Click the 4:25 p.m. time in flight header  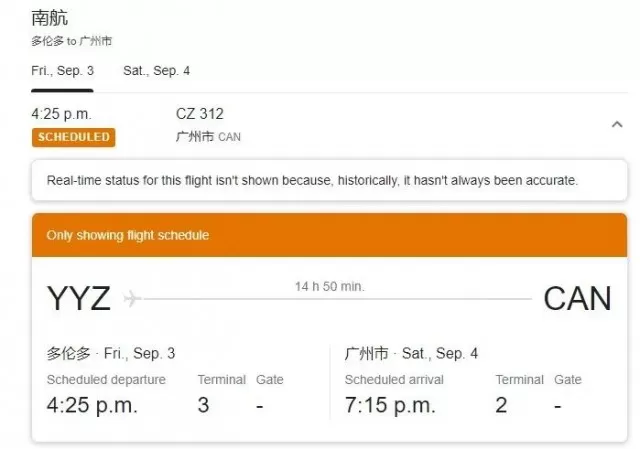click(61, 114)
